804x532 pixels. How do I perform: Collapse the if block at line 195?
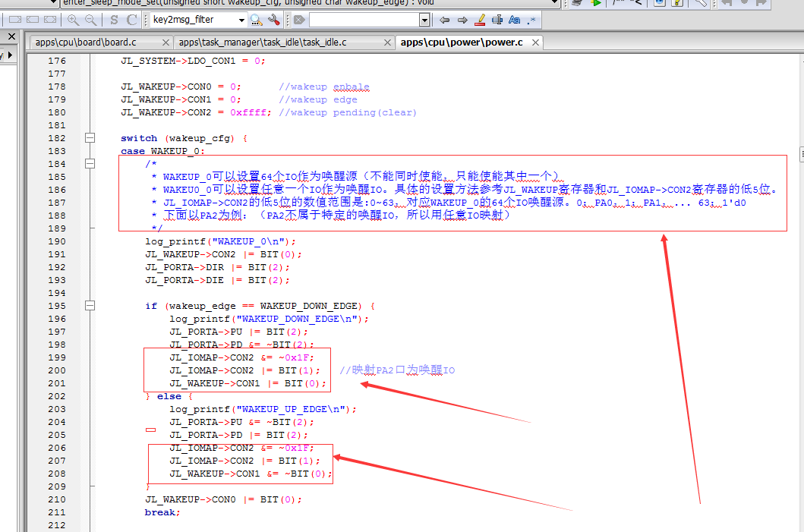pyautogui.click(x=90, y=306)
